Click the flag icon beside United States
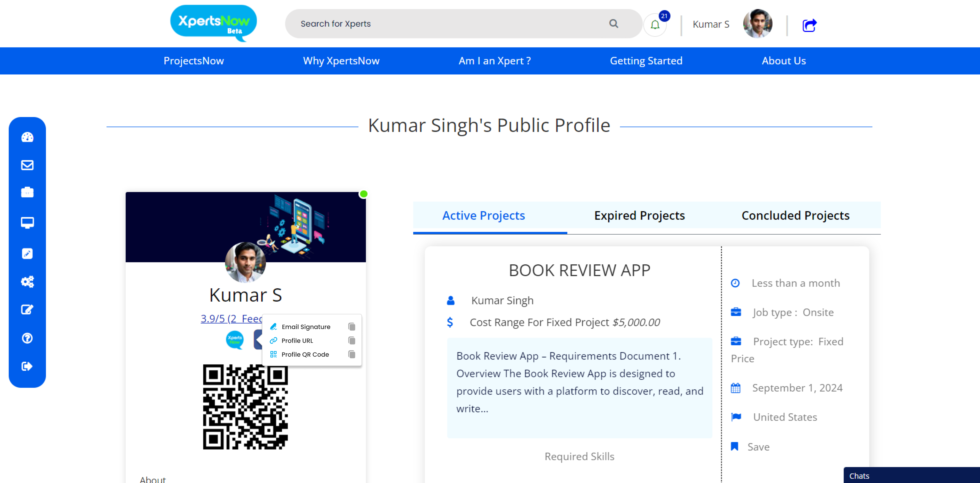Screen dimensions: 980x483 [736, 417]
